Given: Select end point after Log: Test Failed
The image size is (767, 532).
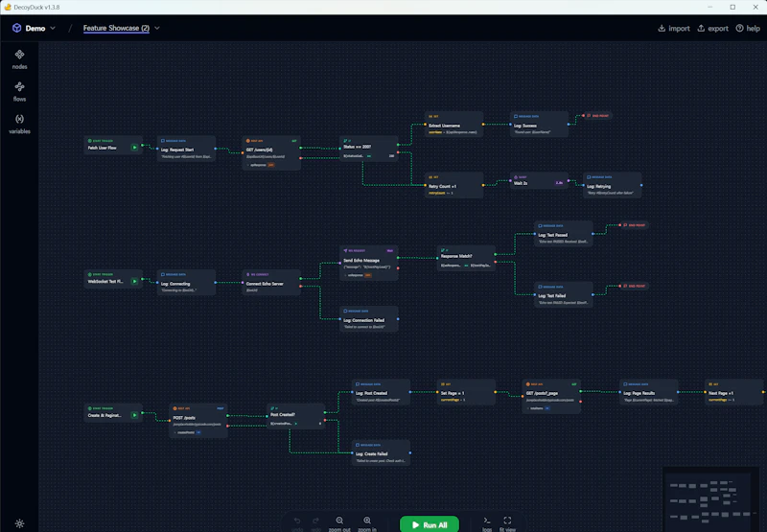Looking at the screenshot, I should (634, 286).
